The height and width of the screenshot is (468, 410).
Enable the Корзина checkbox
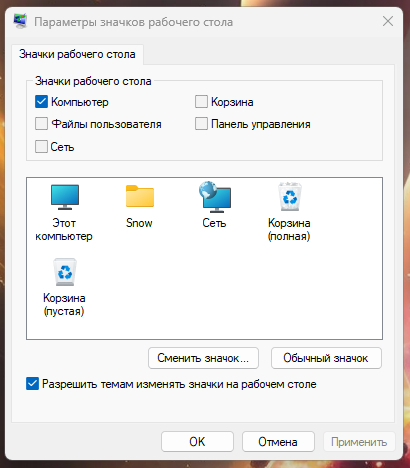click(201, 102)
